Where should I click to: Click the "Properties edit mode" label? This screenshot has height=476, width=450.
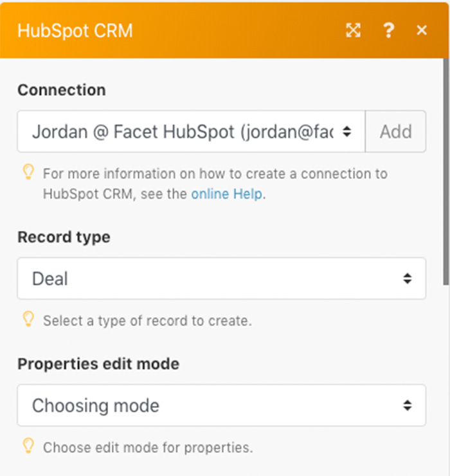click(98, 363)
